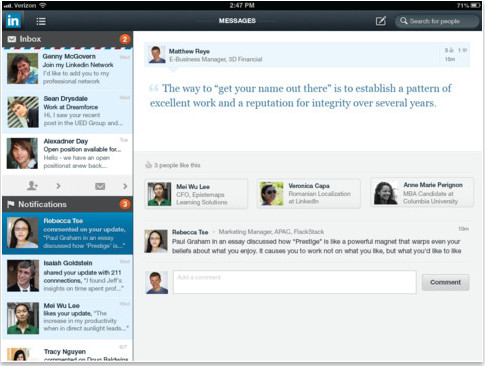This screenshot has width=485, height=366.
Task: Open Genny McGovern's invitation message
Action: coord(67,69)
